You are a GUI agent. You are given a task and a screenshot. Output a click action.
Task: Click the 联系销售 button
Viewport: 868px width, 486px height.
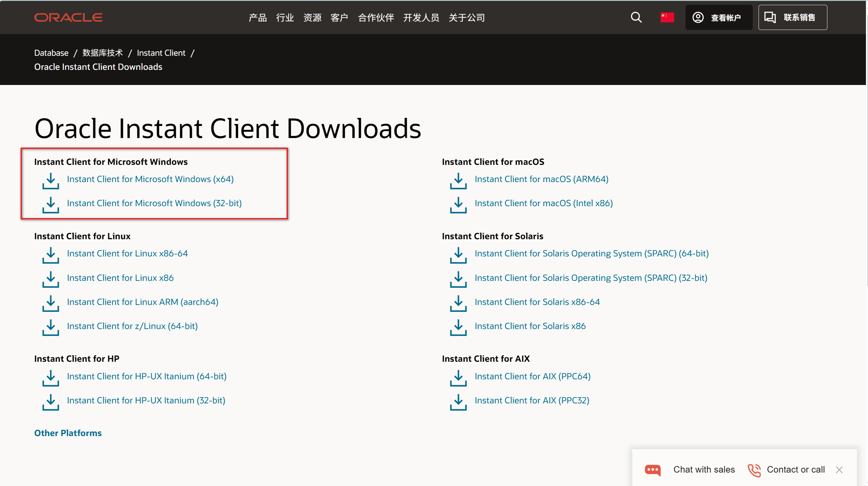[792, 18]
